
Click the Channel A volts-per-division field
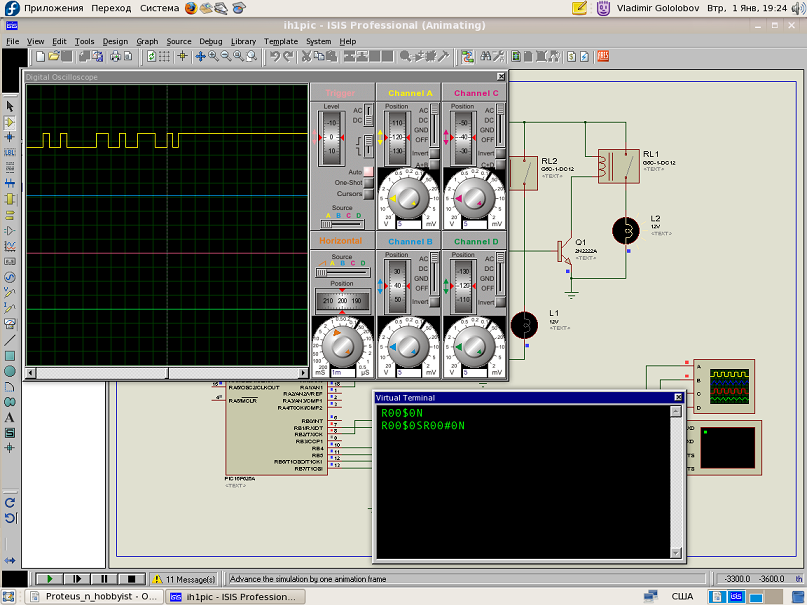click(409, 224)
